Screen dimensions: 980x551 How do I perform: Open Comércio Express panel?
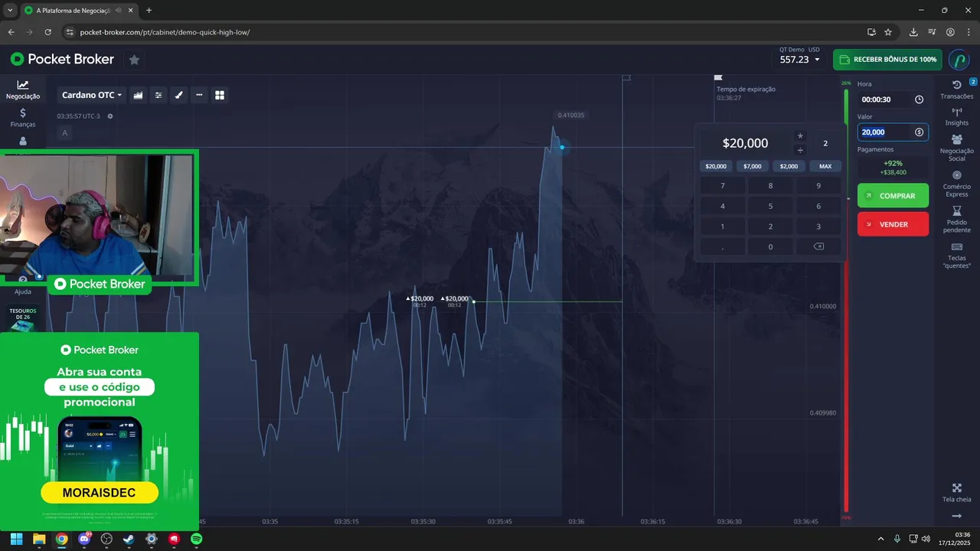click(x=956, y=184)
